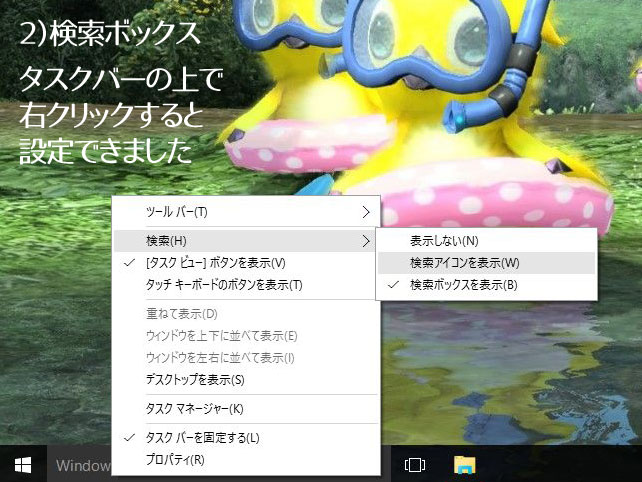Screen dimensions: 642x482
Task: Open the Windows Start button
Action: coord(23,465)
